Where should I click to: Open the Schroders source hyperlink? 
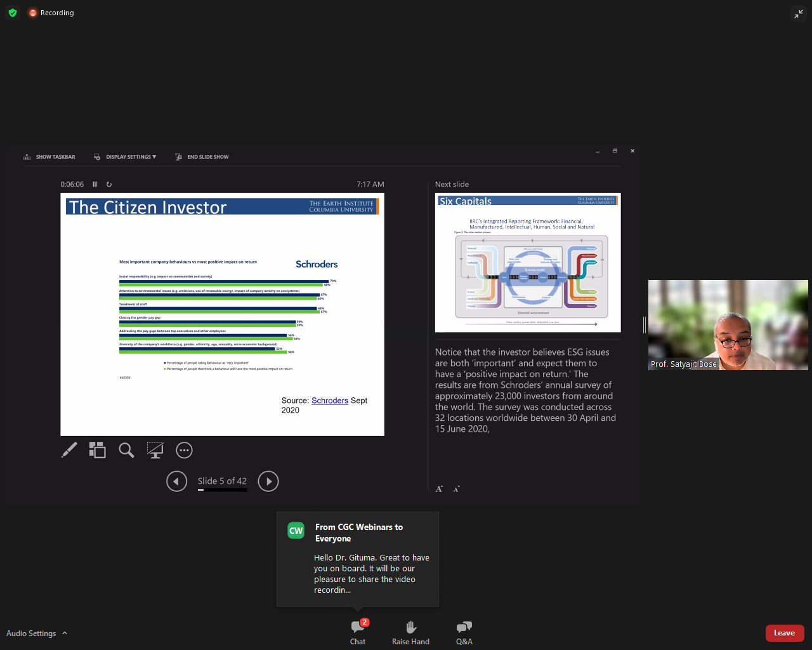pyautogui.click(x=330, y=401)
